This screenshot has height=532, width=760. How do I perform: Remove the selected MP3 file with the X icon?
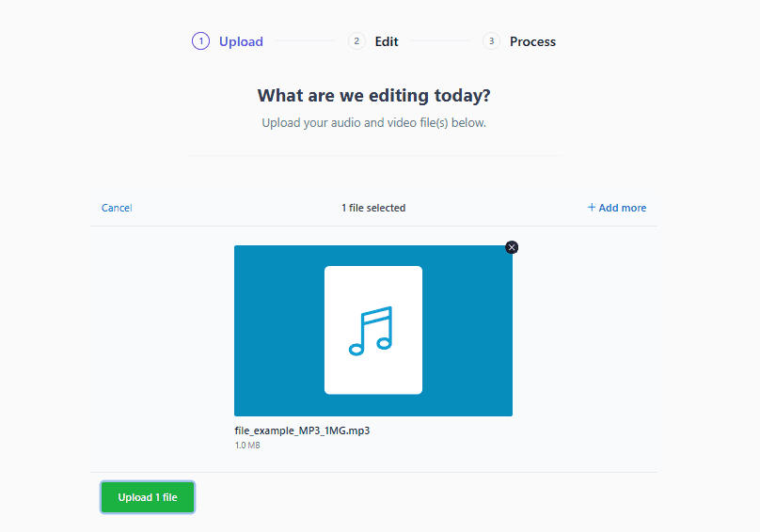(512, 247)
